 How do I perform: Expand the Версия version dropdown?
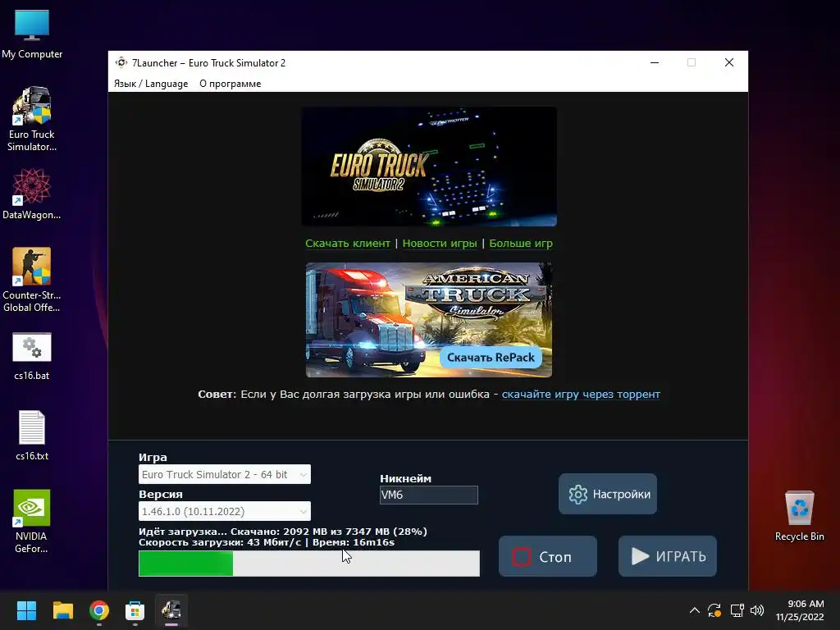pos(225,511)
